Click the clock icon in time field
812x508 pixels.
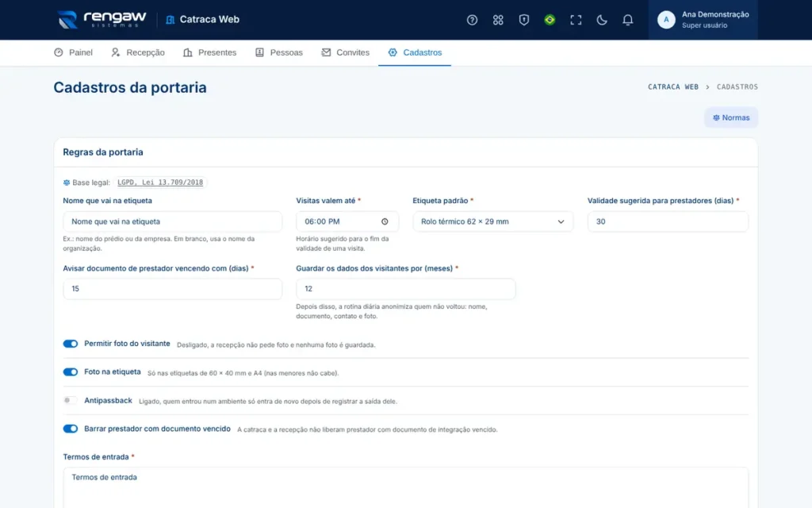385,221
